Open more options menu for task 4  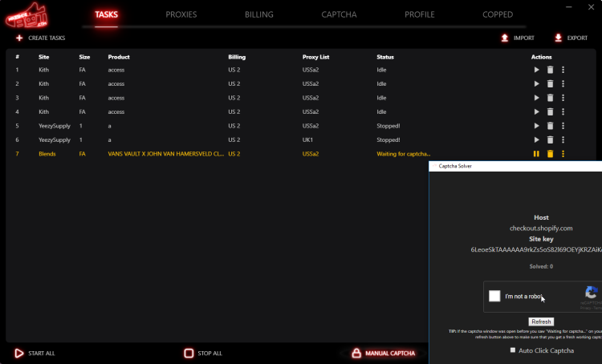pos(563,111)
